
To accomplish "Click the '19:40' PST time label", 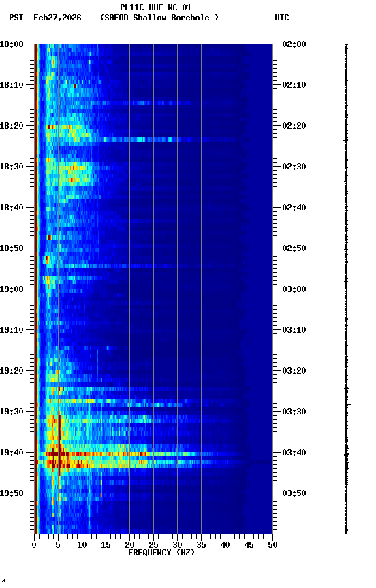I will (x=12, y=453).
